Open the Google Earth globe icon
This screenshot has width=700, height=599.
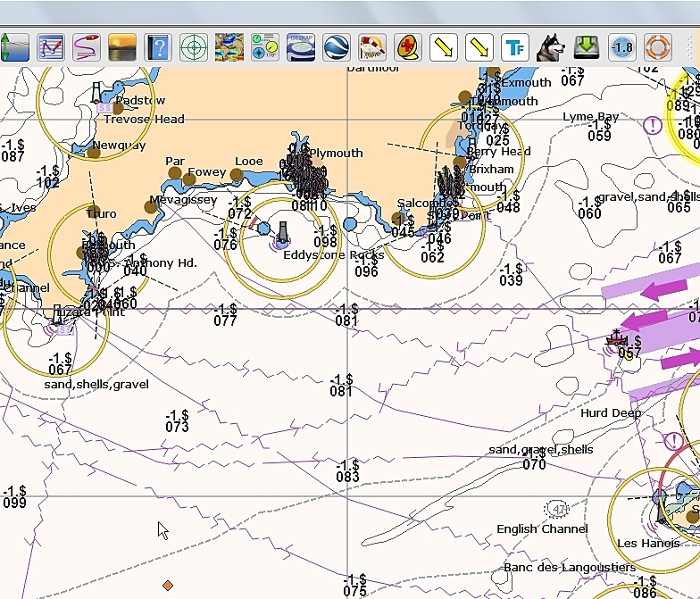(x=336, y=47)
